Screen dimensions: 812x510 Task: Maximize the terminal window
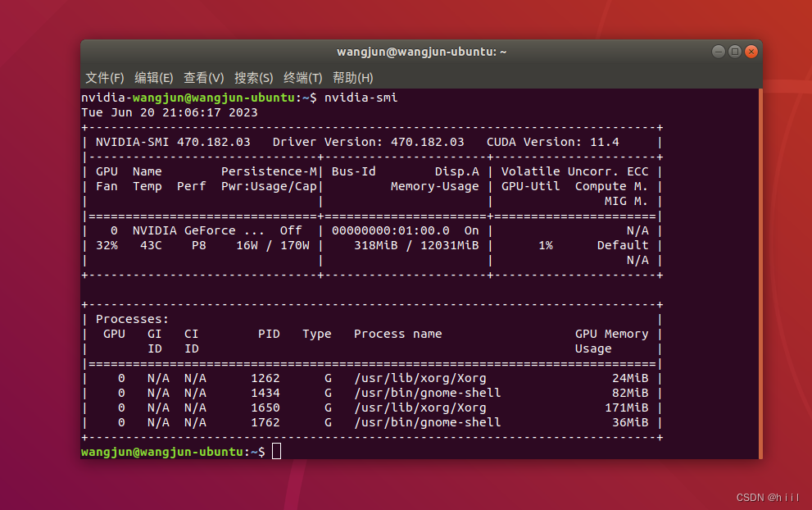point(735,52)
